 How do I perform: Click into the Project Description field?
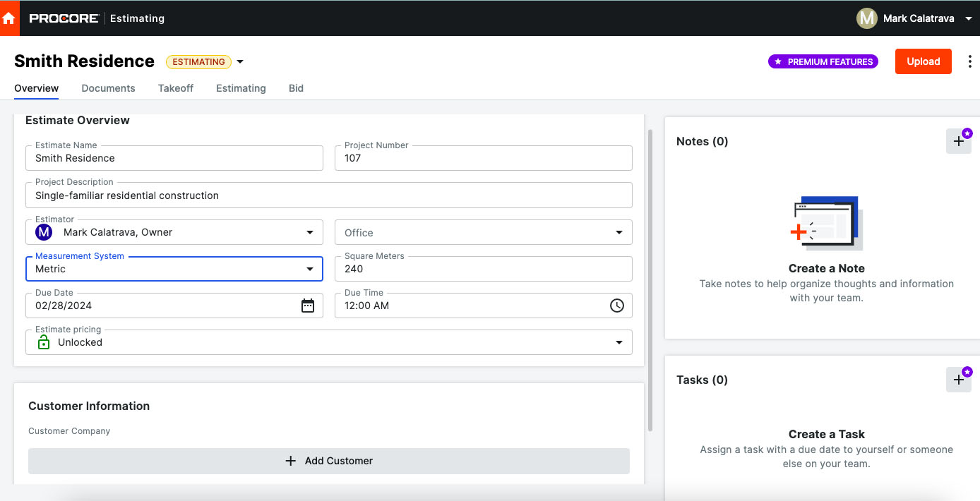329,195
